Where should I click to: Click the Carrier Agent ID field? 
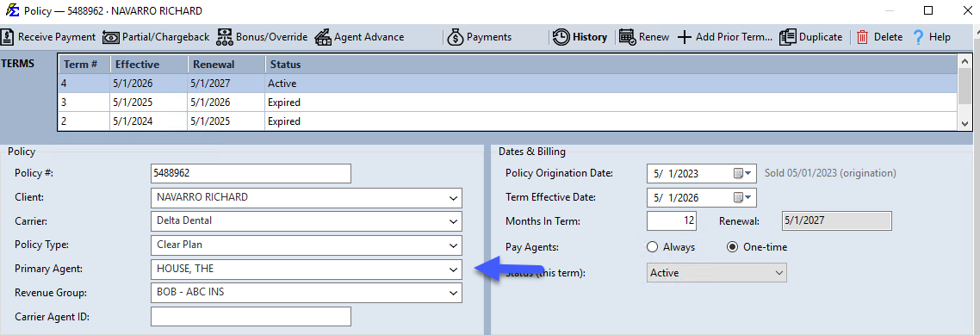pos(251,316)
